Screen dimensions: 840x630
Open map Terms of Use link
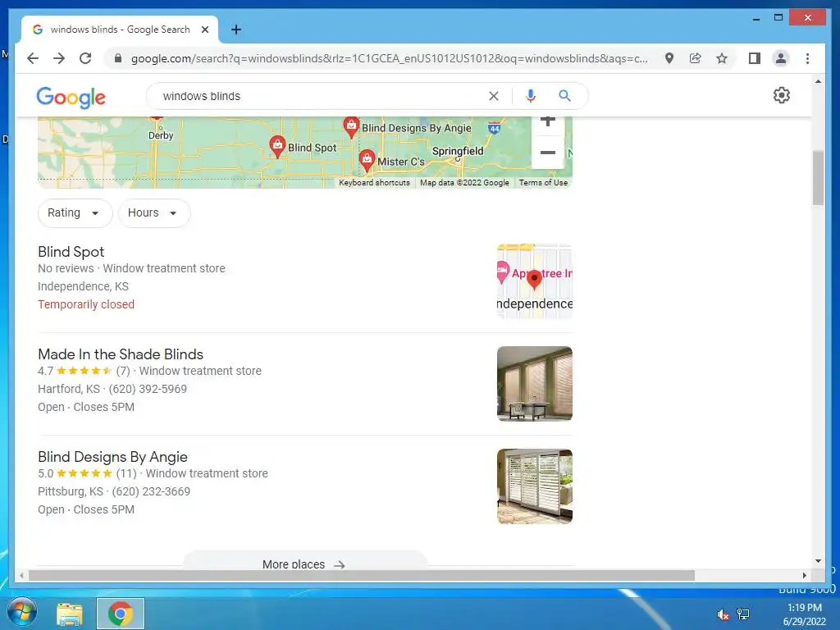coord(543,183)
